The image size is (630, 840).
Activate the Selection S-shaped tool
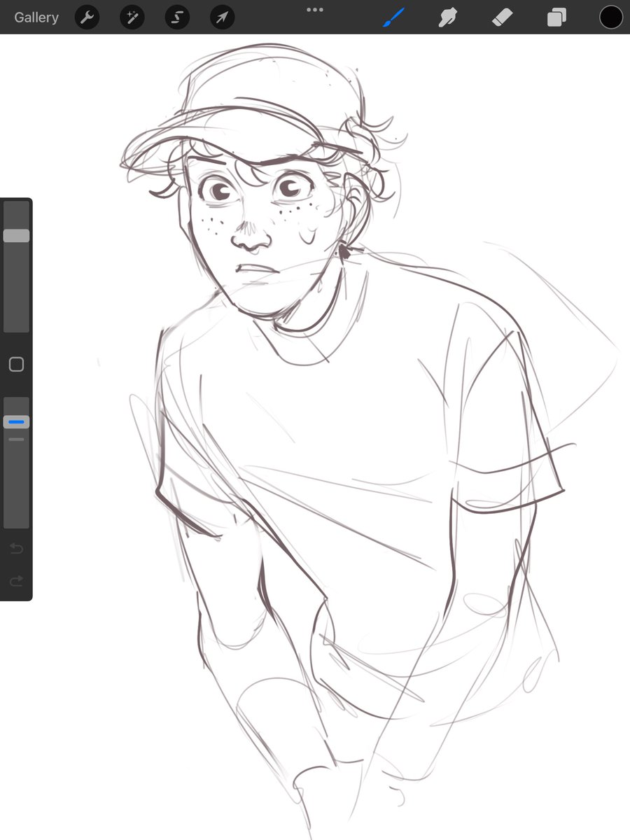tap(177, 17)
